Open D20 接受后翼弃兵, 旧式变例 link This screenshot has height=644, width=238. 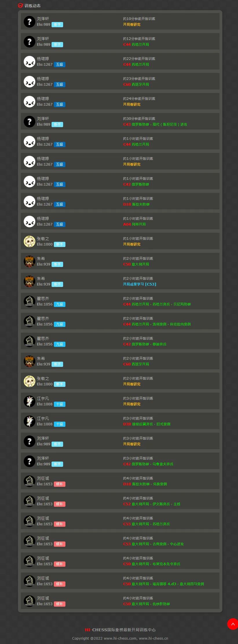[147, 424]
